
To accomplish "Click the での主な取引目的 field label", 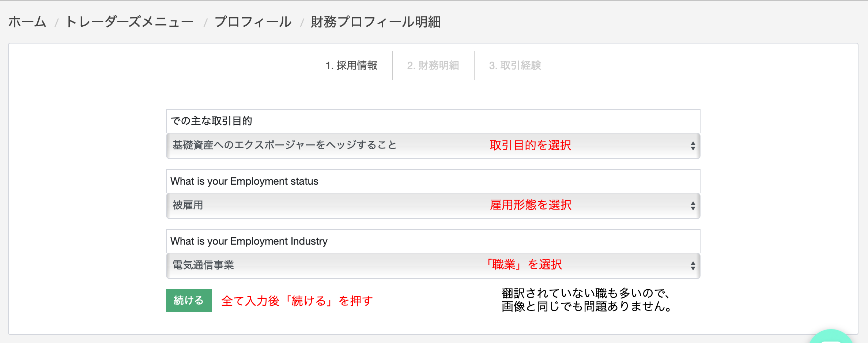I will click(211, 121).
